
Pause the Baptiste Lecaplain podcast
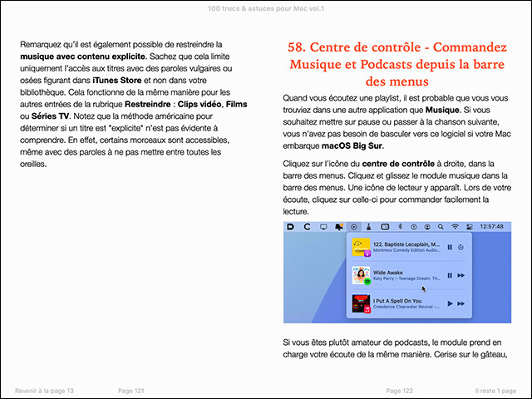coord(450,247)
